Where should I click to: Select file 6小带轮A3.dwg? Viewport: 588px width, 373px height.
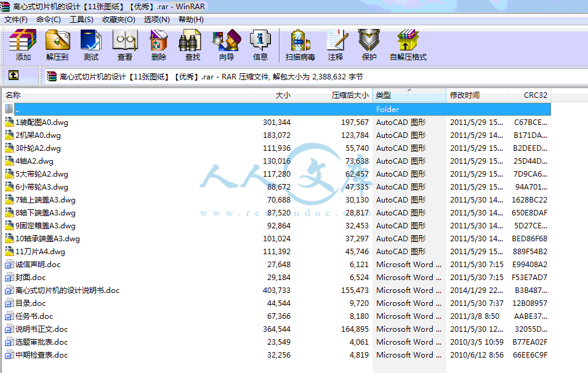[42, 187]
